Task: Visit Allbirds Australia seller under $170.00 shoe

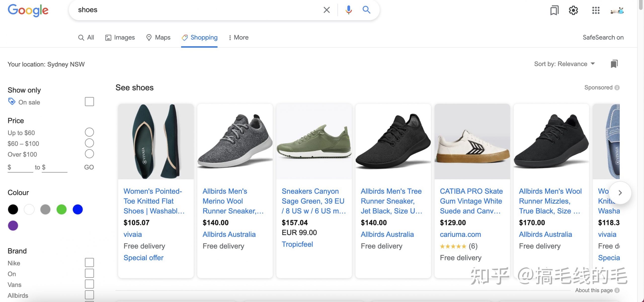Action: [545, 234]
